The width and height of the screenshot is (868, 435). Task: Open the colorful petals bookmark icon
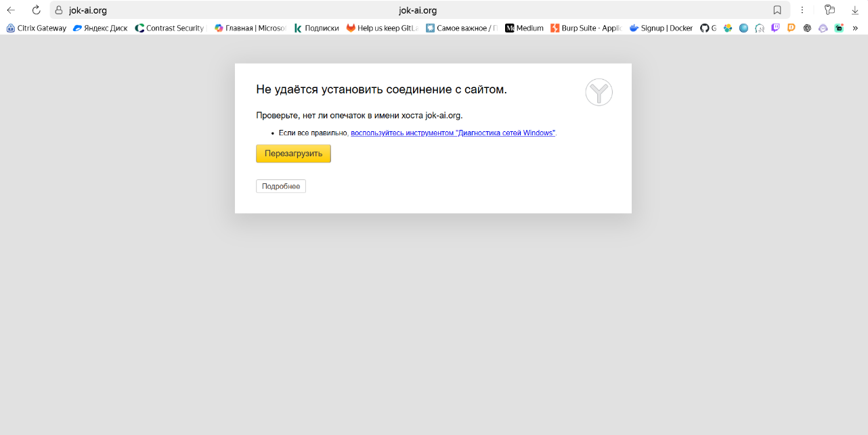pyautogui.click(x=728, y=28)
